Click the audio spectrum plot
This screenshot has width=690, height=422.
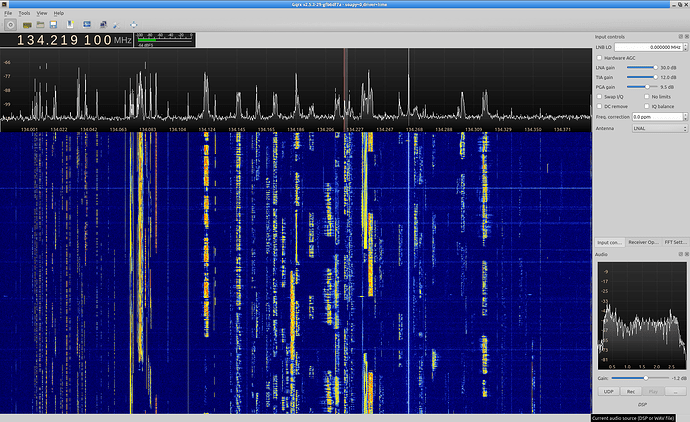point(642,316)
